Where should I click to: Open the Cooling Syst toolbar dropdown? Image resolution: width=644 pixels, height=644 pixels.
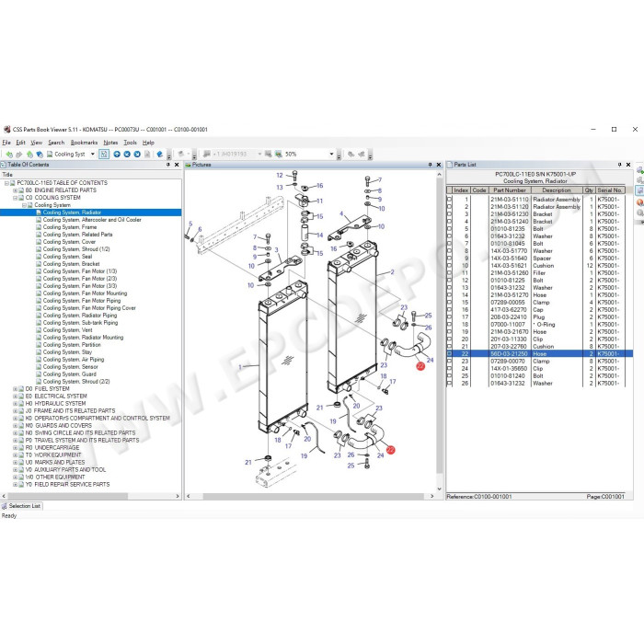coord(92,155)
